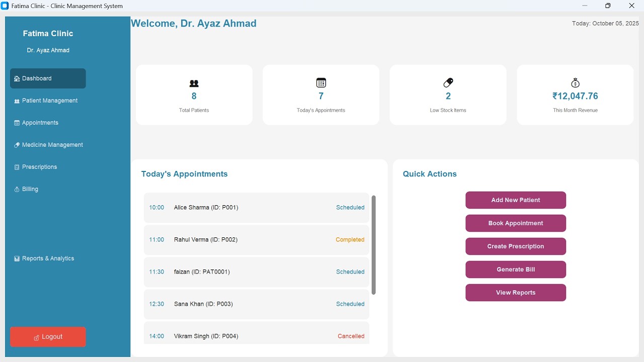644x362 pixels.
Task: Open Medicine Management section
Action: [48, 145]
